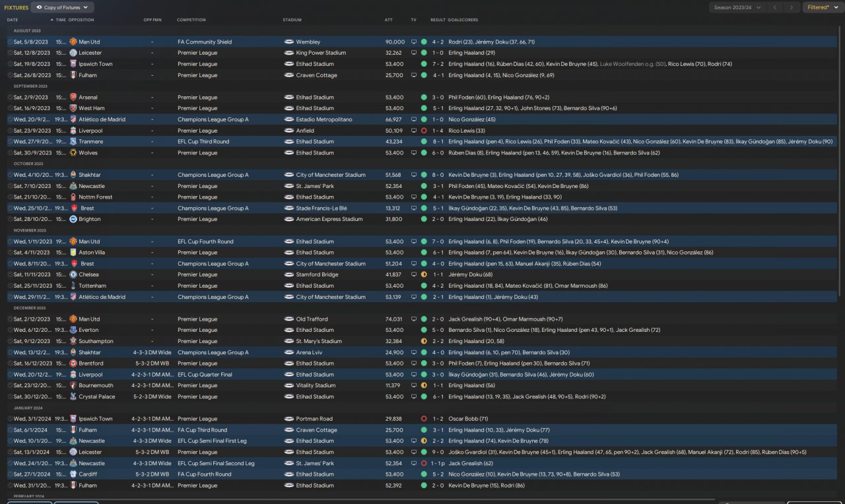This screenshot has width=845, height=504.
Task: Tick the selector circle for Sat, 2/9/2023 fixture
Action: point(10,97)
